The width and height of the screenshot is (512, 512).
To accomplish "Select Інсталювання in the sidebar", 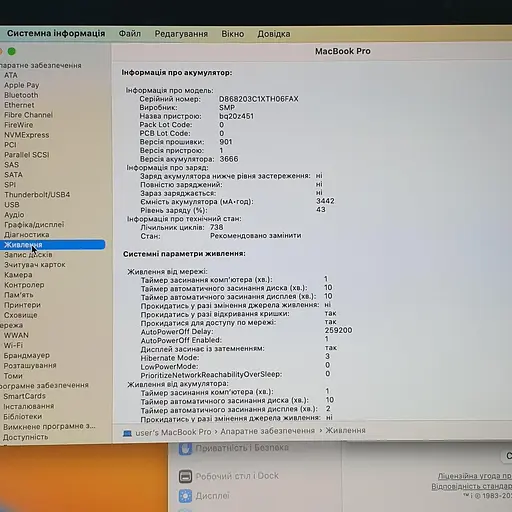I will point(29,406).
